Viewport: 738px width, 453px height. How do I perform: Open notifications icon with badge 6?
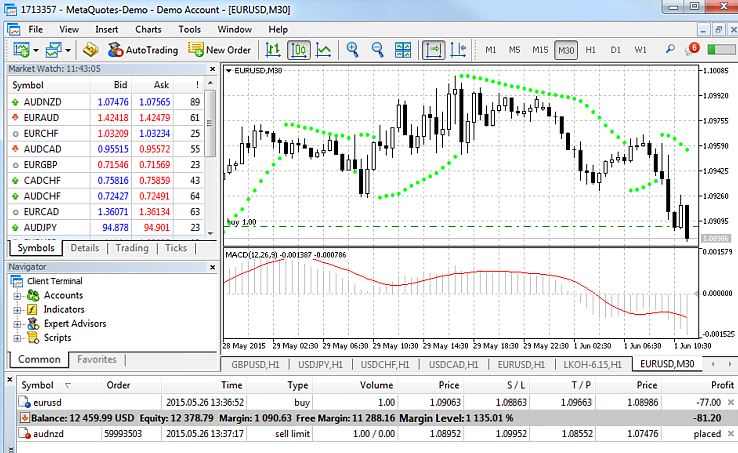click(x=692, y=49)
